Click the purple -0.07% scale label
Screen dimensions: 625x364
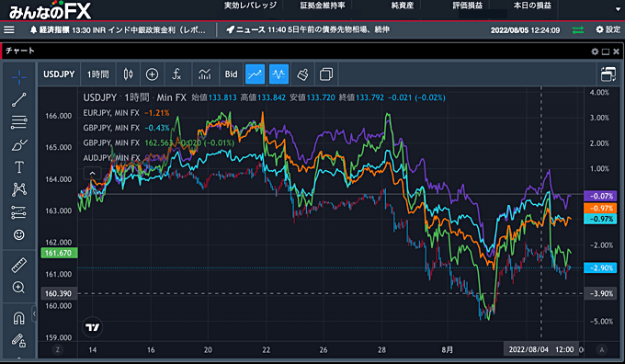(x=600, y=196)
